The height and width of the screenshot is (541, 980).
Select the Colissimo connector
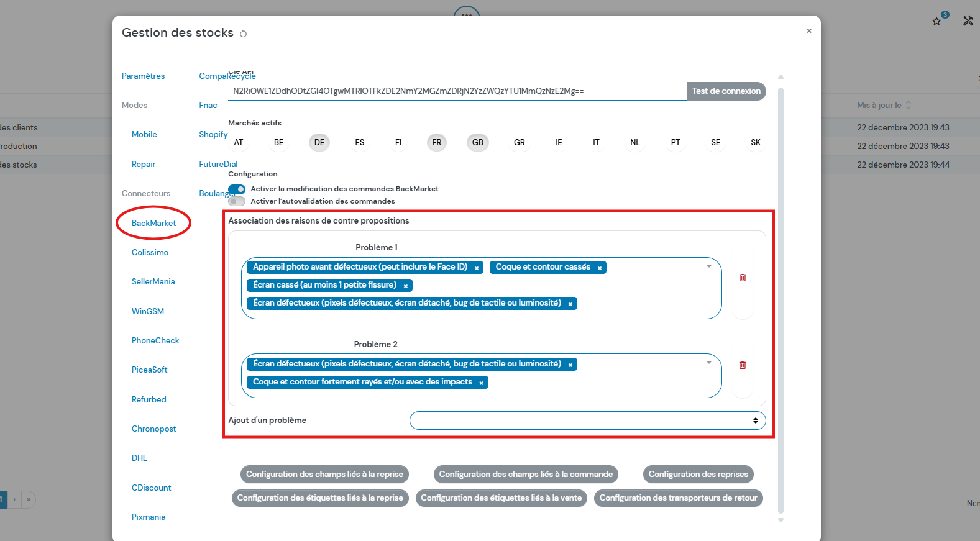(x=150, y=252)
